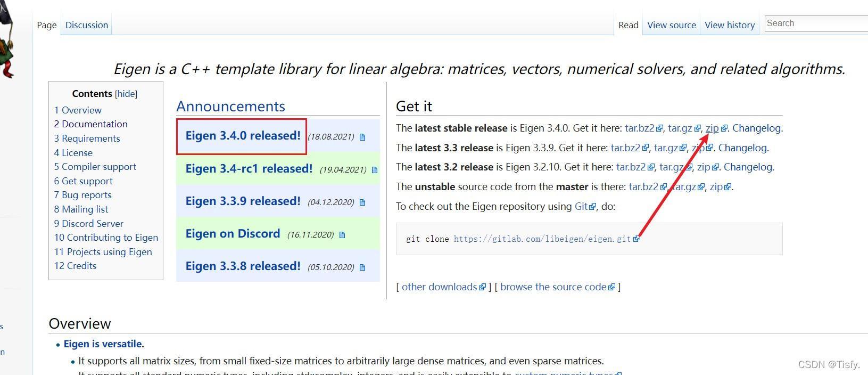Image resolution: width=868 pixels, height=375 pixels.
Task: Open document icon beside Eigen 3.3.9 announcement
Action: [x=362, y=202]
